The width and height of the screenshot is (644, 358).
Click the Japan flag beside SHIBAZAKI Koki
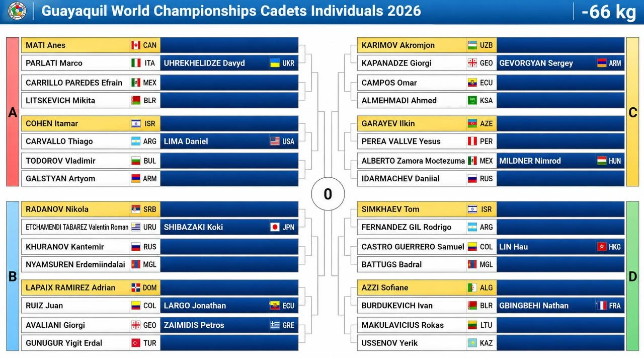pos(275,227)
